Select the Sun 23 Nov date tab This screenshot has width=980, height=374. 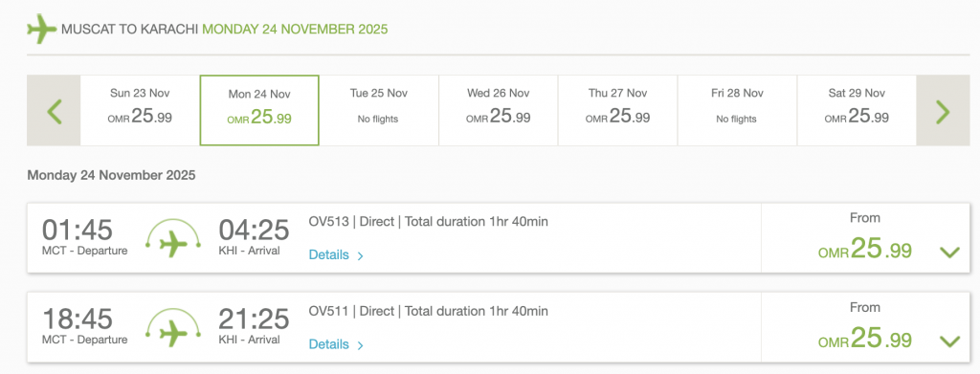[x=140, y=111]
